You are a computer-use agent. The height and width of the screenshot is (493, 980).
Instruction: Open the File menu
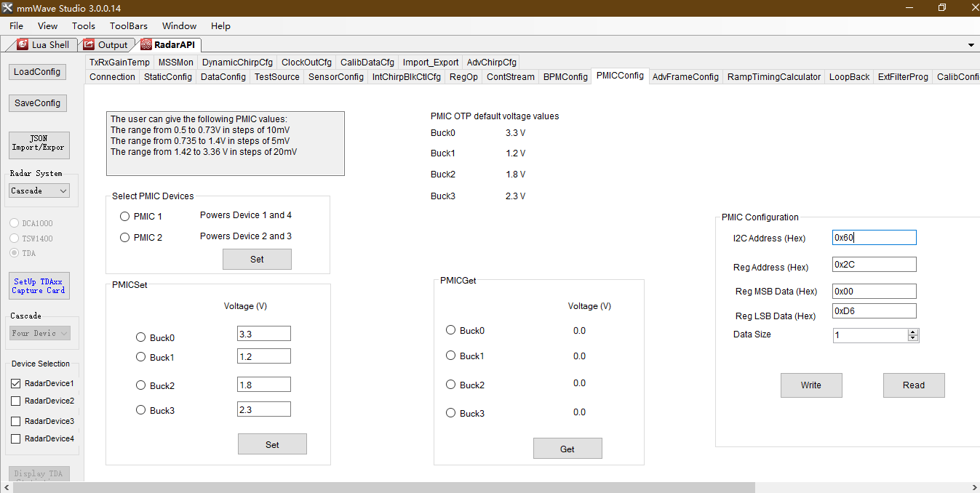16,25
